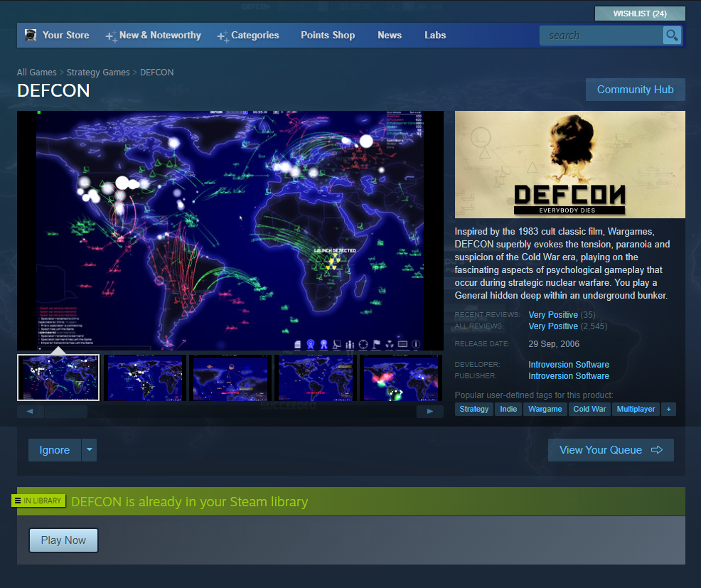Click the Play Now button
This screenshot has height=588, width=701.
pyautogui.click(x=63, y=540)
